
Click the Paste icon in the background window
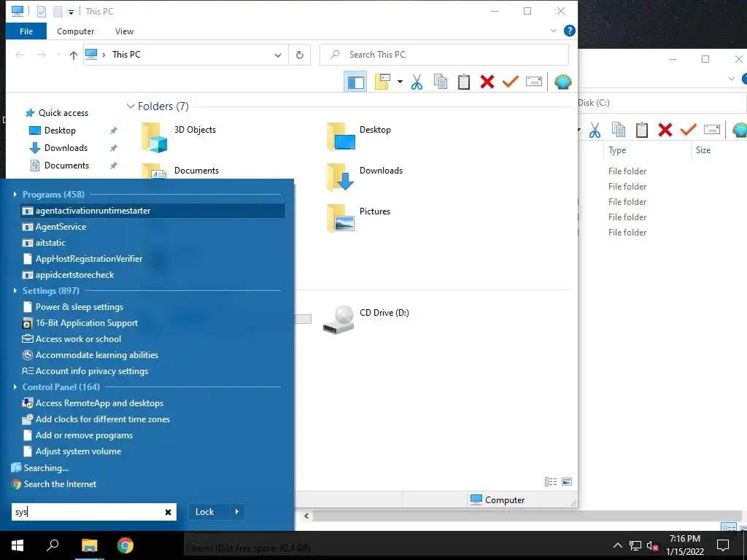(642, 130)
